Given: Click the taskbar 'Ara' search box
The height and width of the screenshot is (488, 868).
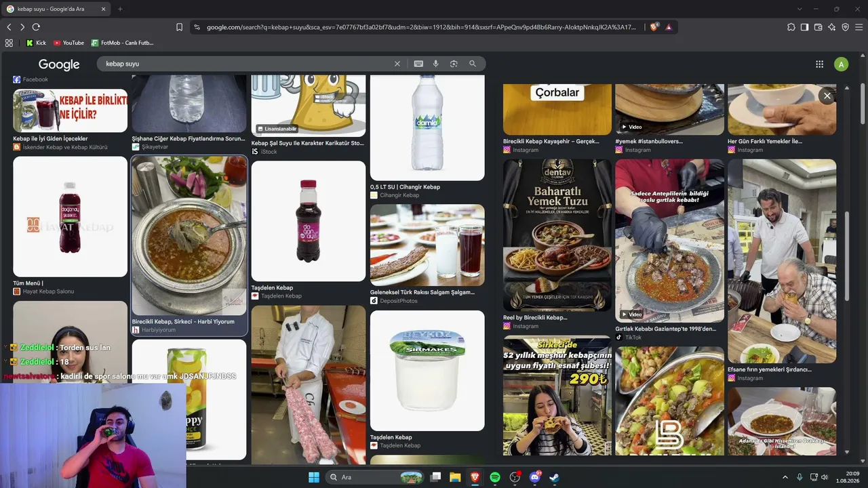Looking at the screenshot, I should (375, 477).
